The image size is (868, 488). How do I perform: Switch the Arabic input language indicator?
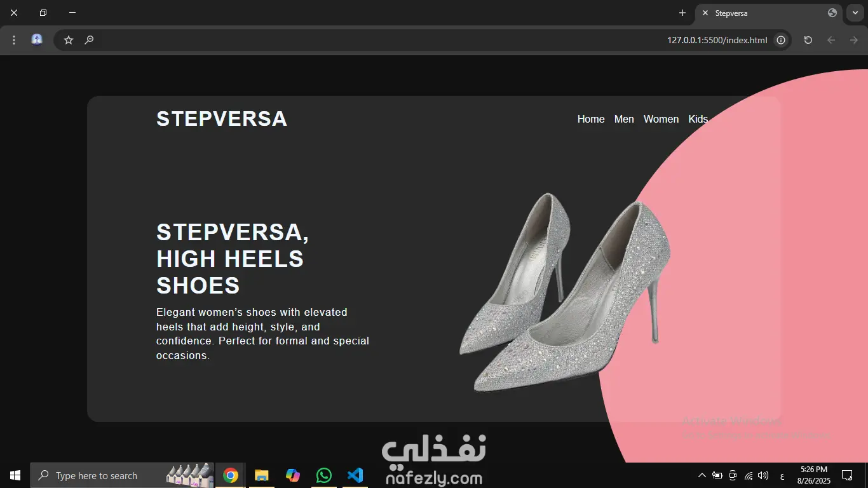coord(782,476)
